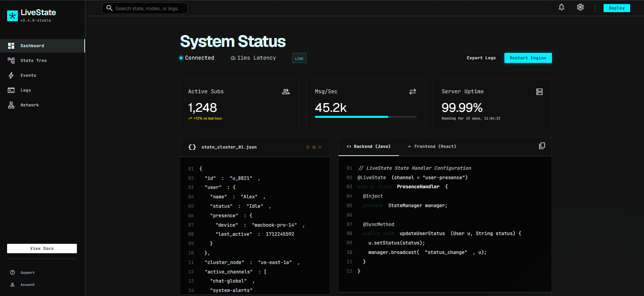Image resolution: width=644 pixels, height=296 pixels.
Task: Click the React icon on Frontend tab
Action: pyautogui.click(x=409, y=146)
